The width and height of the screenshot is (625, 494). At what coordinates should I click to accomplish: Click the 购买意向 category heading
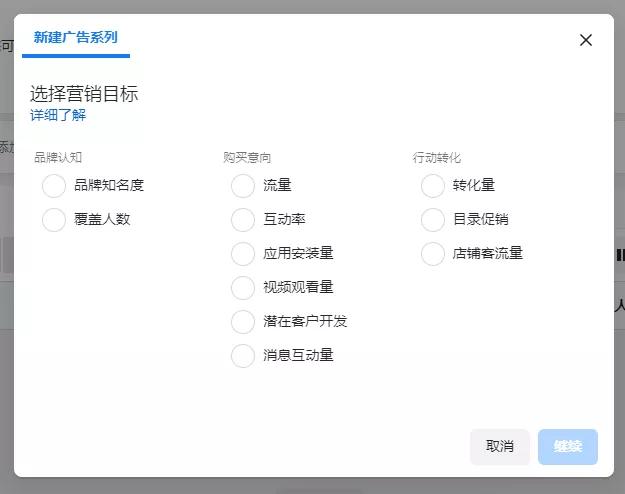247,157
